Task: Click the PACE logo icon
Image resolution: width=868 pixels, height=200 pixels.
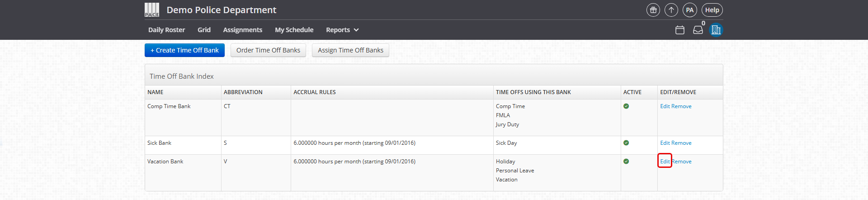Action: click(152, 10)
